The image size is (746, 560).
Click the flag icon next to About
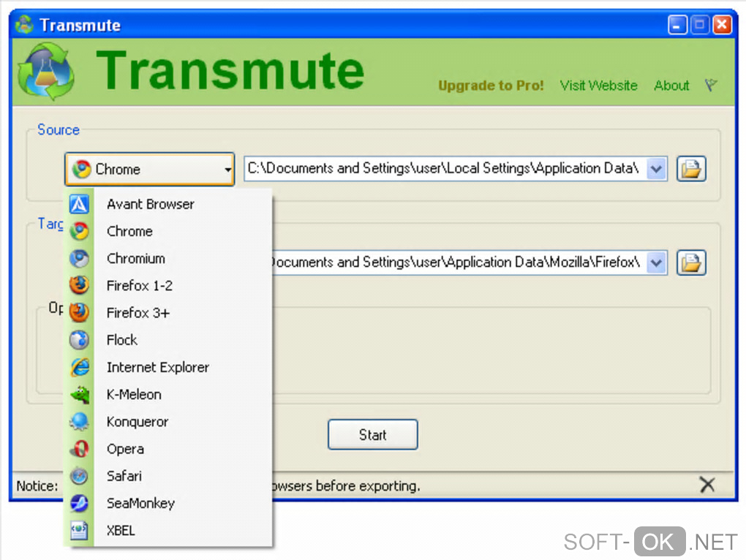[711, 86]
